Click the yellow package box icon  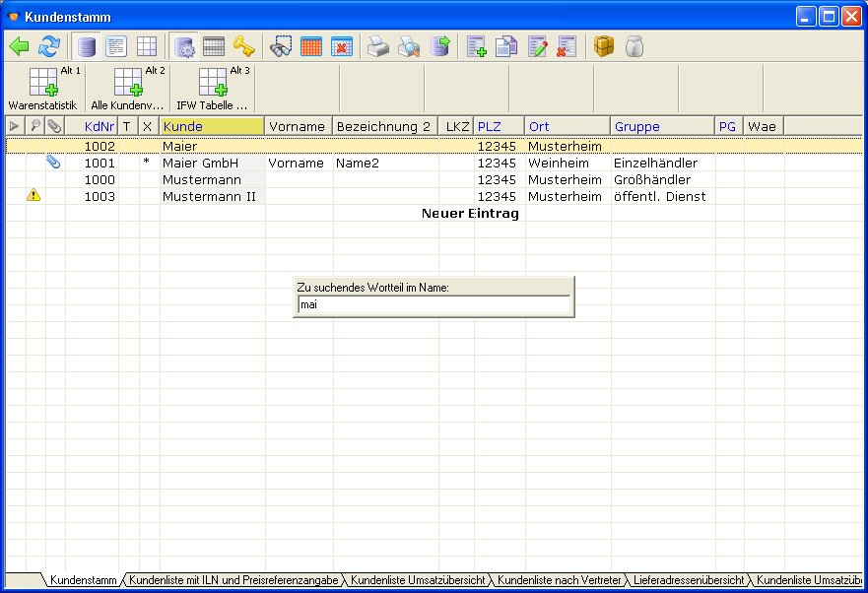[x=604, y=46]
